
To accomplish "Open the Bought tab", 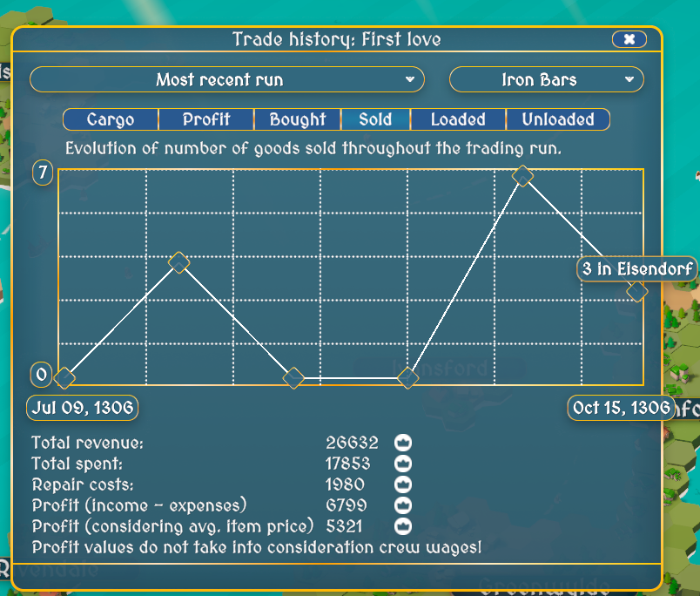I will click(x=297, y=119).
